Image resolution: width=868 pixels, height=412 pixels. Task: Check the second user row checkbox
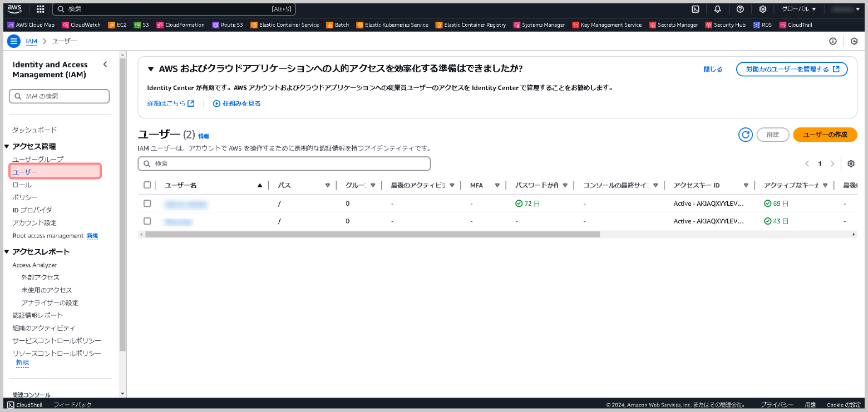pyautogui.click(x=147, y=221)
